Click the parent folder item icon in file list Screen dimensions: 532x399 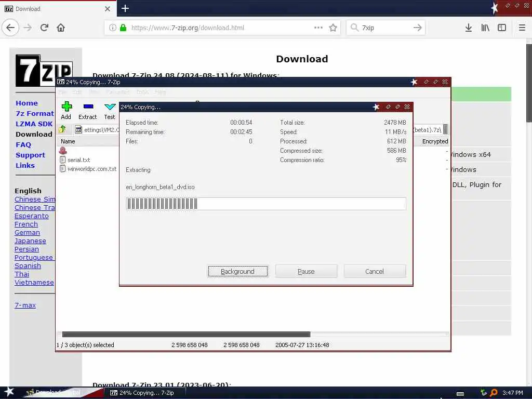click(x=63, y=150)
